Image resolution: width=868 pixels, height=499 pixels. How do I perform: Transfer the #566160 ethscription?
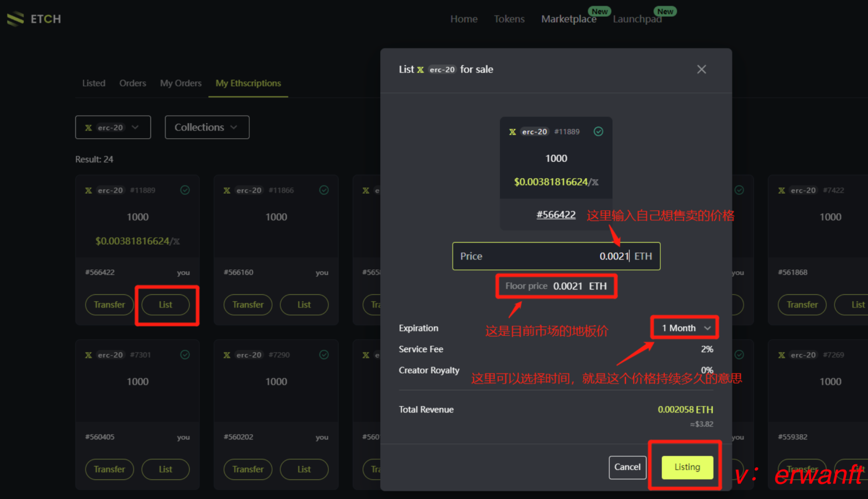248,305
